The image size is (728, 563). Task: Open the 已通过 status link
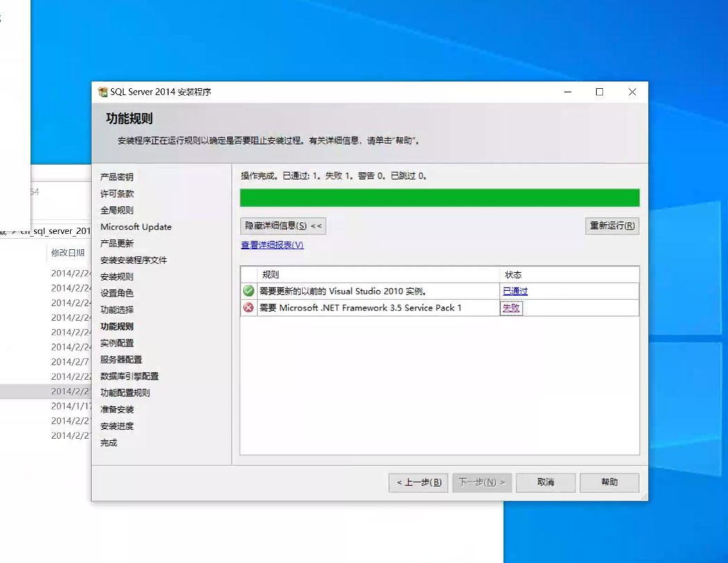pos(515,291)
